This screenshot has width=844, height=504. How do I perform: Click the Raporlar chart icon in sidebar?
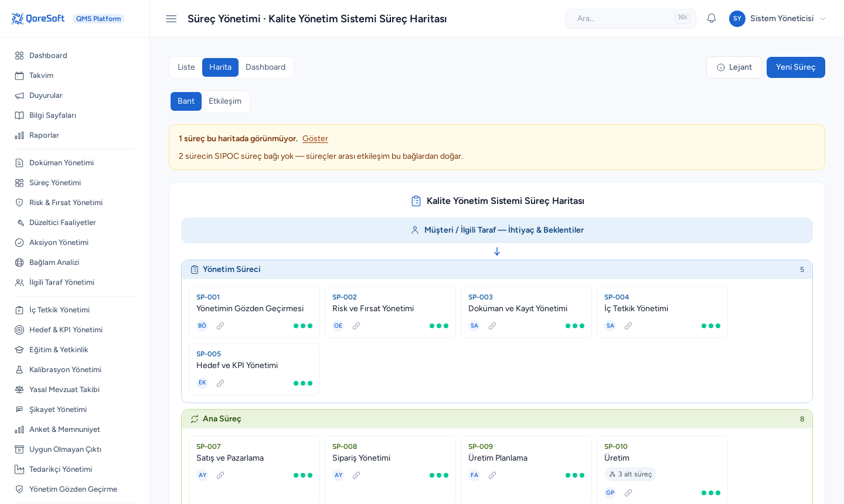(19, 135)
